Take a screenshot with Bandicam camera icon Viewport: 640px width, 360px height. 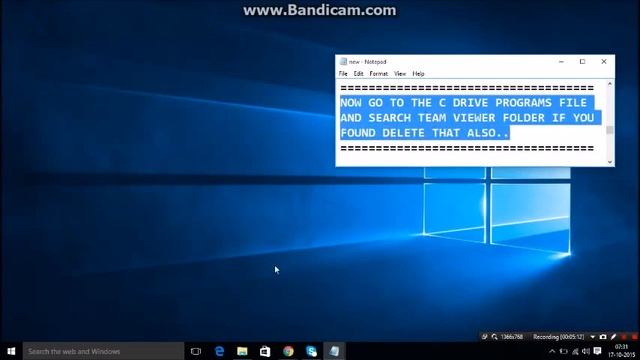pos(603,337)
